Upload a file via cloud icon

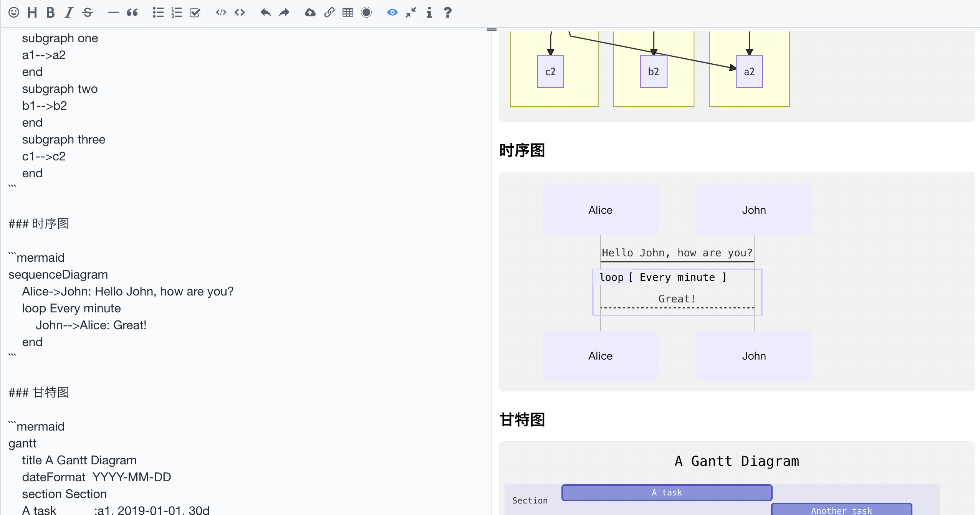click(310, 13)
